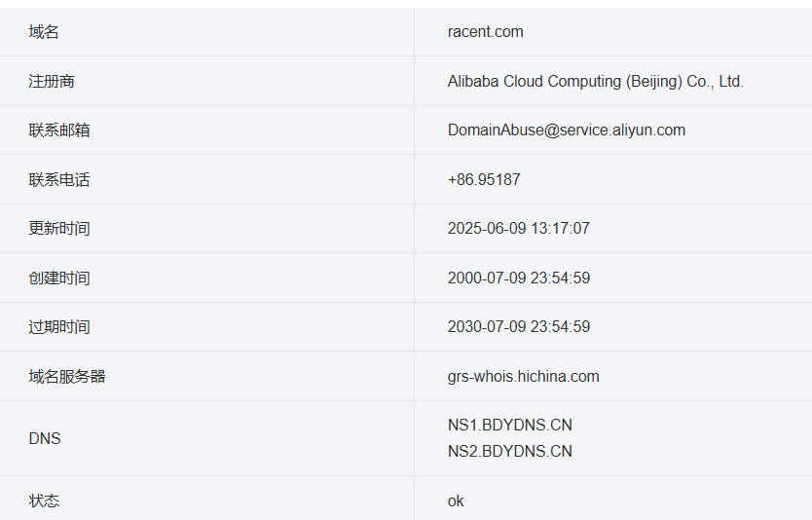The width and height of the screenshot is (812, 520).
Task: Click the 过期时间 label
Action: pos(59,327)
